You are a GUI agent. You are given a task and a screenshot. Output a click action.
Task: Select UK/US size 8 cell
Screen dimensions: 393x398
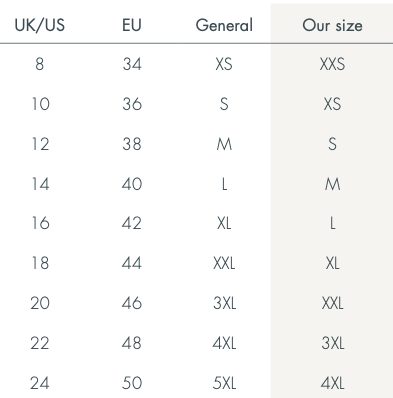[x=40, y=64]
